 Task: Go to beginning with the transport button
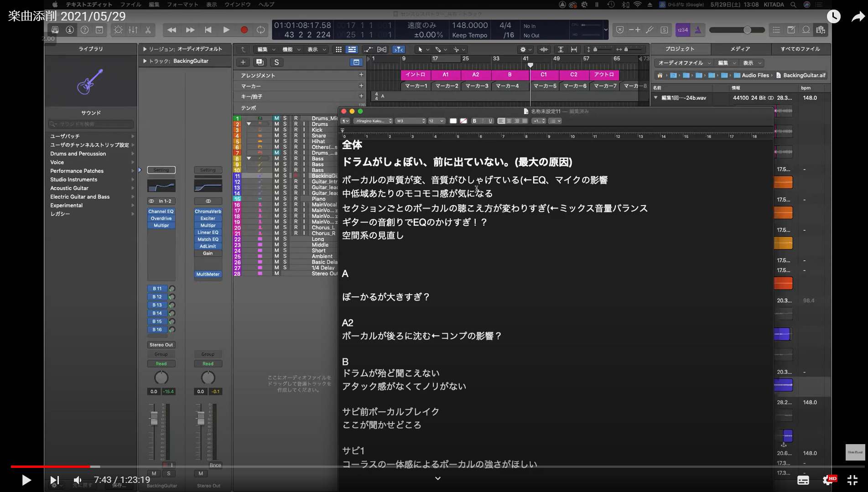(208, 30)
